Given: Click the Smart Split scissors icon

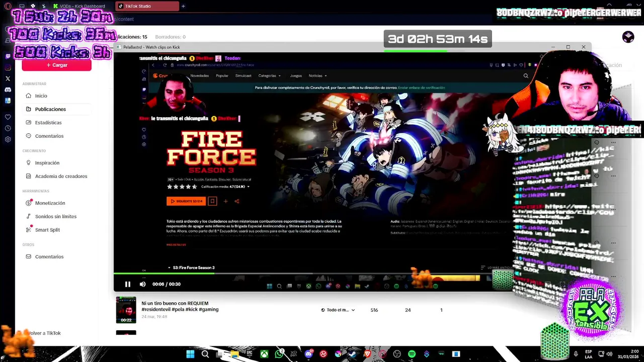Looking at the screenshot, I should [29, 230].
